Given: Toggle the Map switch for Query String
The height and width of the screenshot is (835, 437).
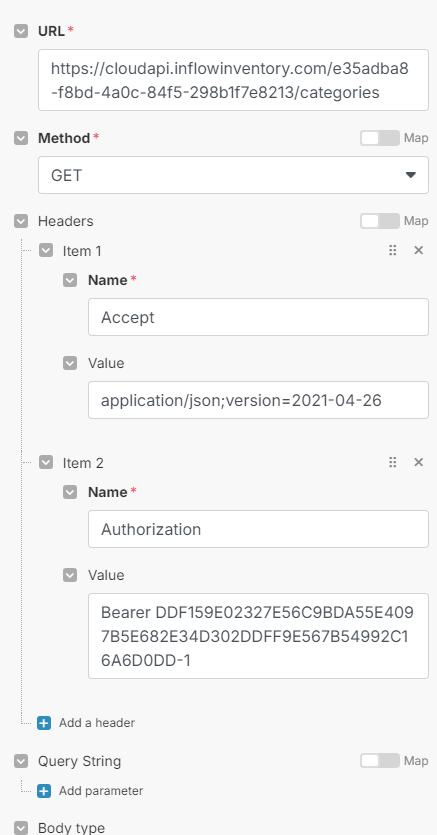Looking at the screenshot, I should click(380, 760).
